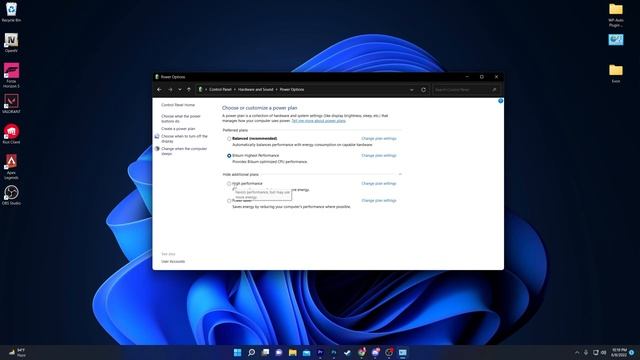Image resolution: width=640 pixels, height=360 pixels.
Task: Open the Mail app on taskbar
Action: 307,352
